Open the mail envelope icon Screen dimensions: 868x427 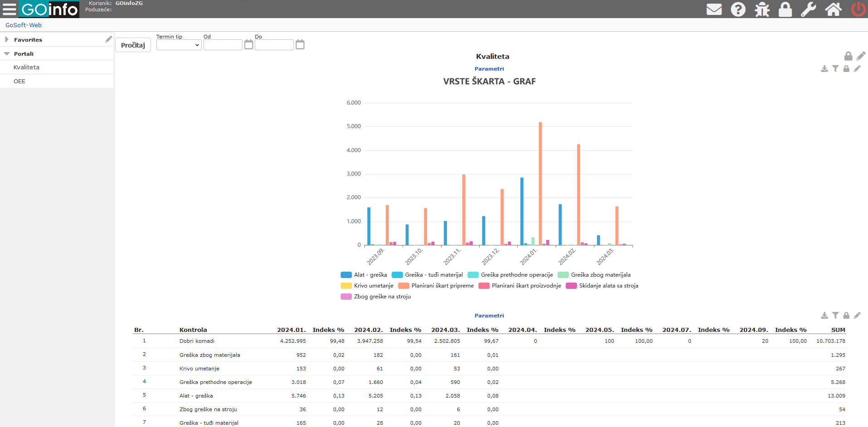(714, 9)
